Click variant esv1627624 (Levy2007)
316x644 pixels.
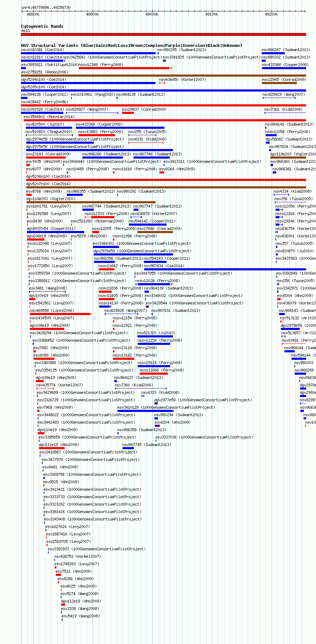click(68, 527)
